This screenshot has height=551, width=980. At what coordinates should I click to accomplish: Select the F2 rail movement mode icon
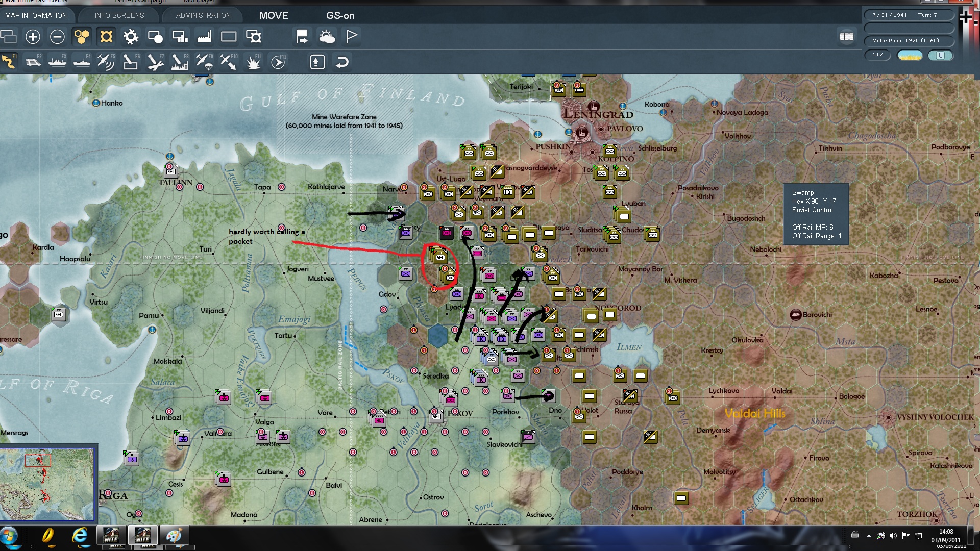point(33,62)
